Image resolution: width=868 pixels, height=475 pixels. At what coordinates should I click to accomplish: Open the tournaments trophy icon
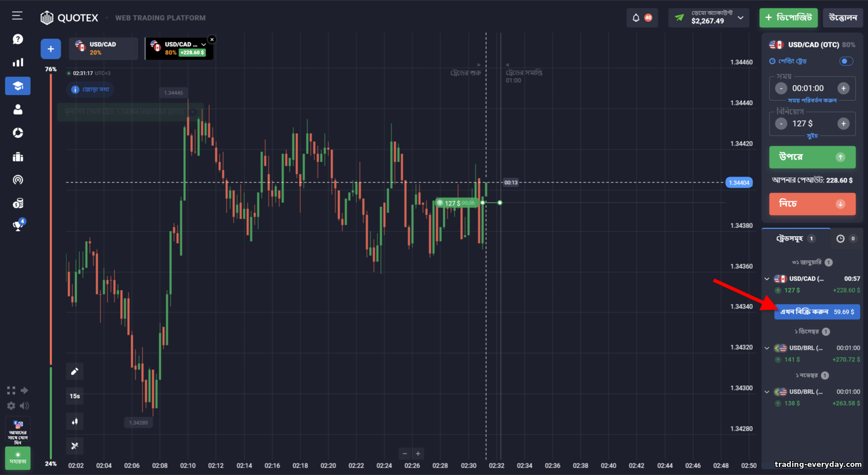(18, 226)
